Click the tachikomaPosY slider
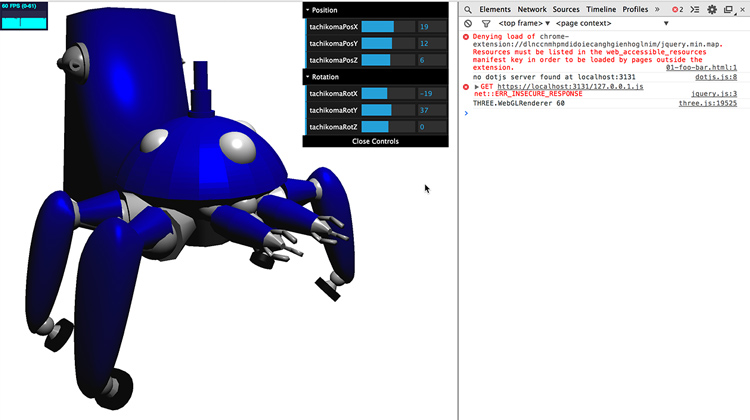 pos(388,44)
